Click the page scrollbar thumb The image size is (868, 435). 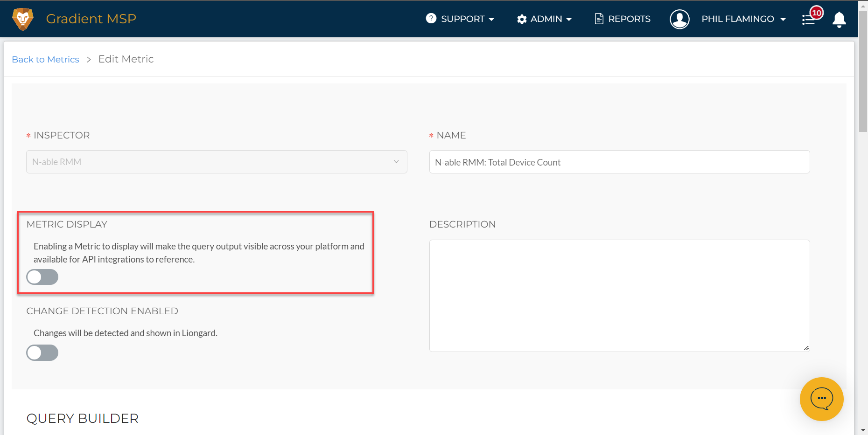pos(863,71)
